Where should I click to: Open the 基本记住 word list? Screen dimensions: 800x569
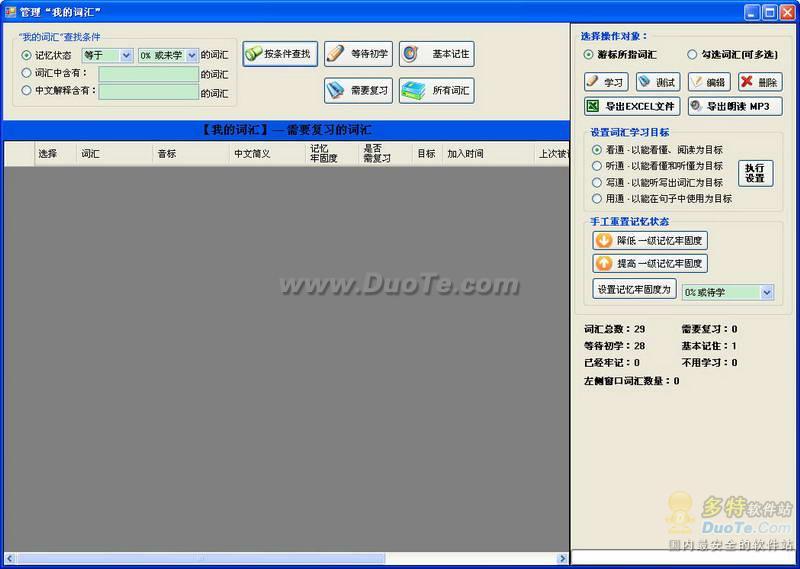[x=436, y=54]
